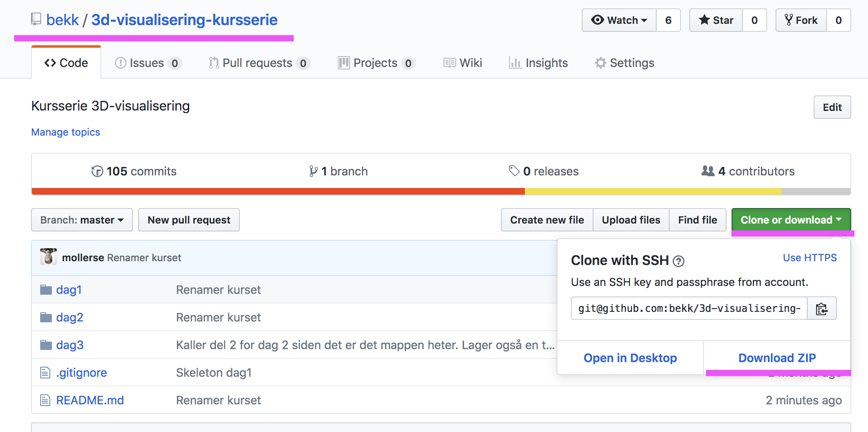Click Open in Desktop

click(630, 358)
